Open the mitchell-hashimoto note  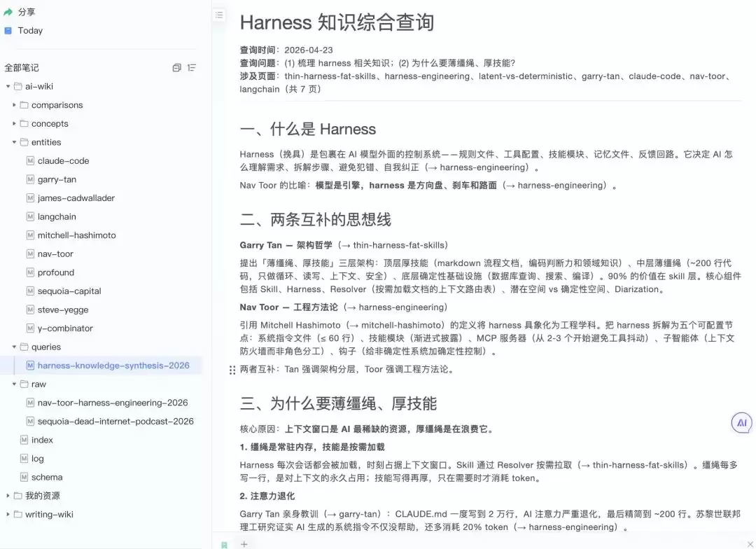pos(77,235)
